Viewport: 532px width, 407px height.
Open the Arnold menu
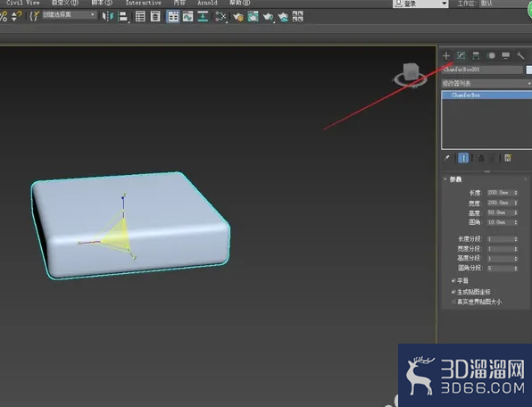coord(207,3)
